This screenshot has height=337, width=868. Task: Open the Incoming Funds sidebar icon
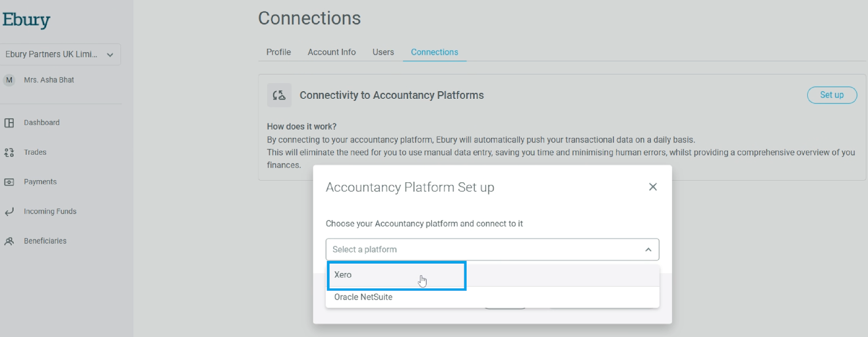(x=9, y=212)
